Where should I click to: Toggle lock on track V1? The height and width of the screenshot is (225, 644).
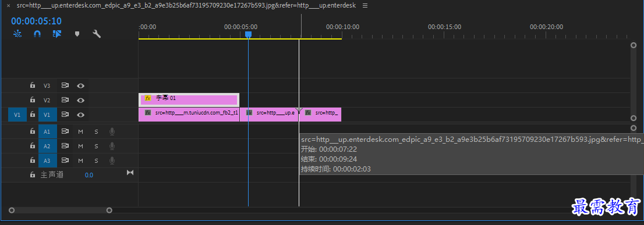pyautogui.click(x=32, y=115)
